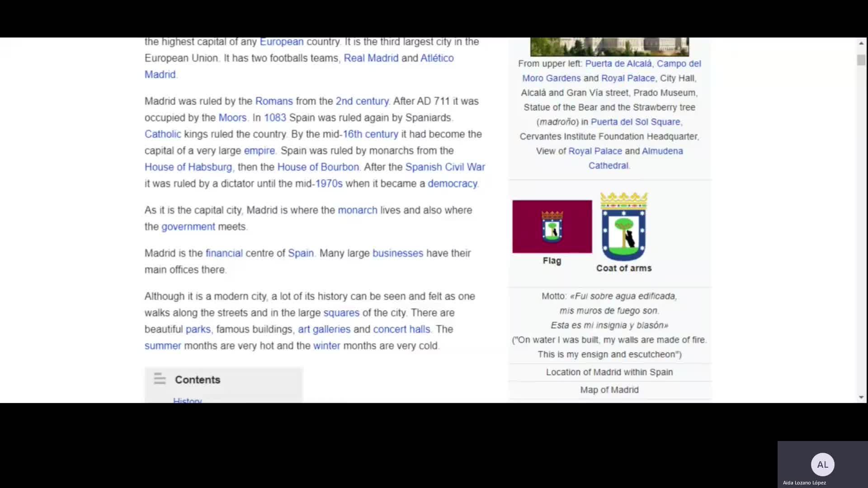This screenshot has height=488, width=868.
Task: Expand Location of Madrid within Spain
Action: click(x=609, y=372)
